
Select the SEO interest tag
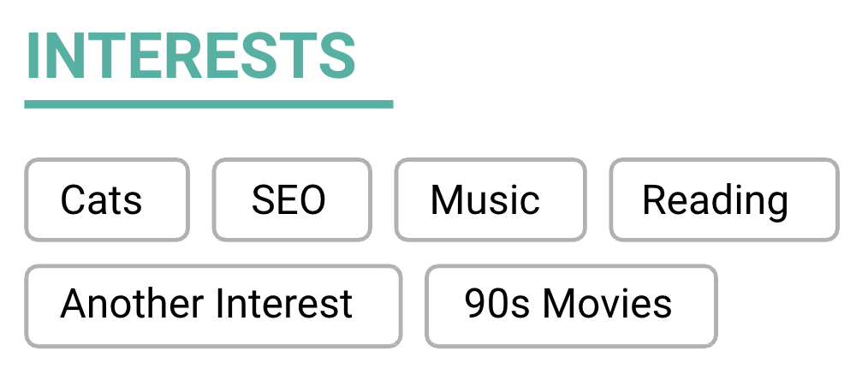pos(291,200)
